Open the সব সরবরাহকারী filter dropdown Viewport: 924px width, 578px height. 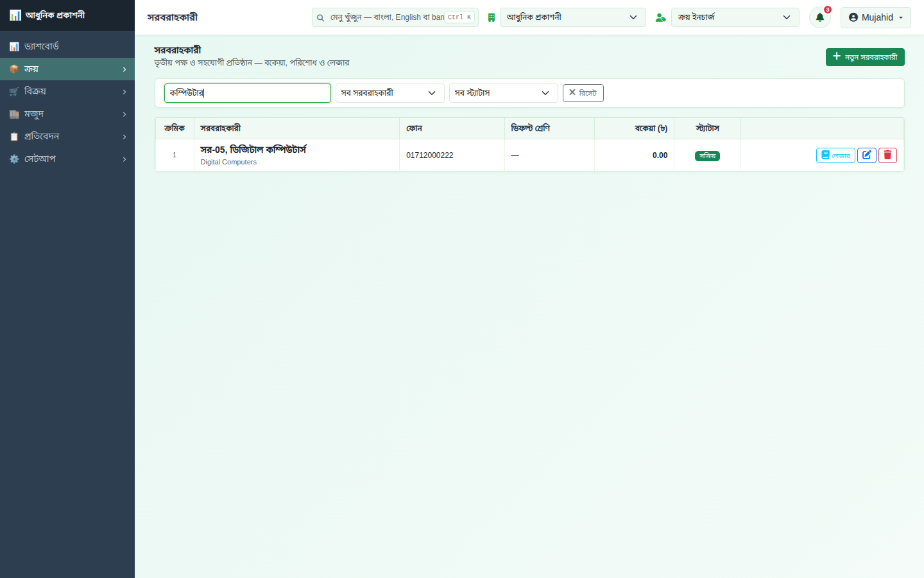point(389,93)
